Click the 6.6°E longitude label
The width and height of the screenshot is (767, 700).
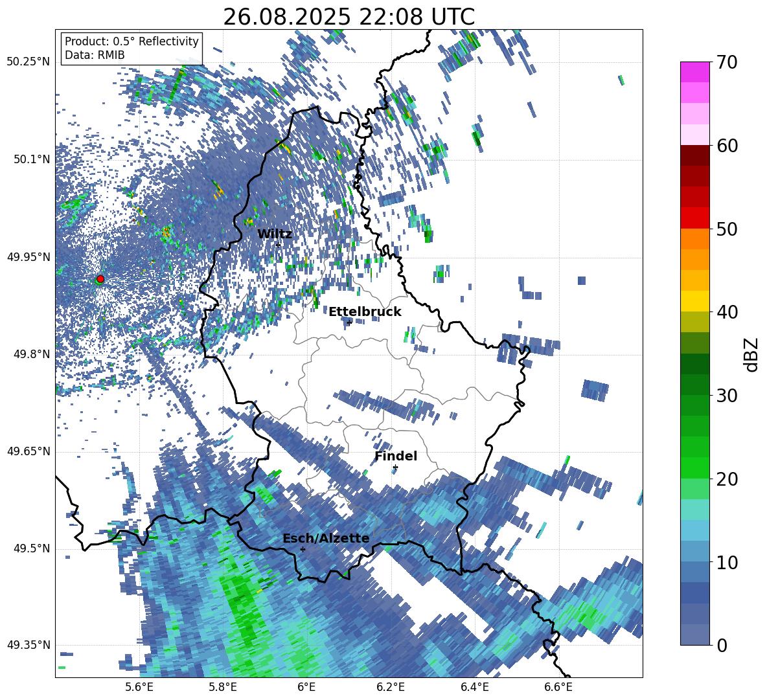[x=558, y=687]
